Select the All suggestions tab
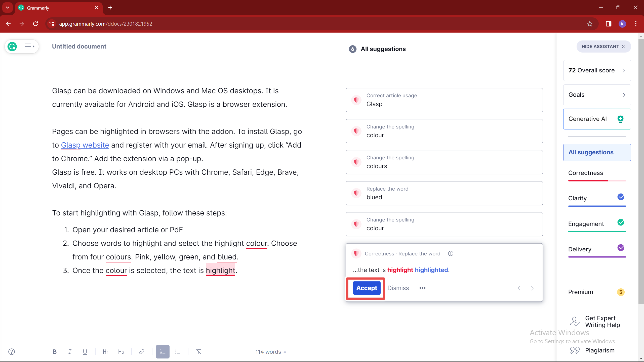Image resolution: width=644 pixels, height=362 pixels. 597,152
